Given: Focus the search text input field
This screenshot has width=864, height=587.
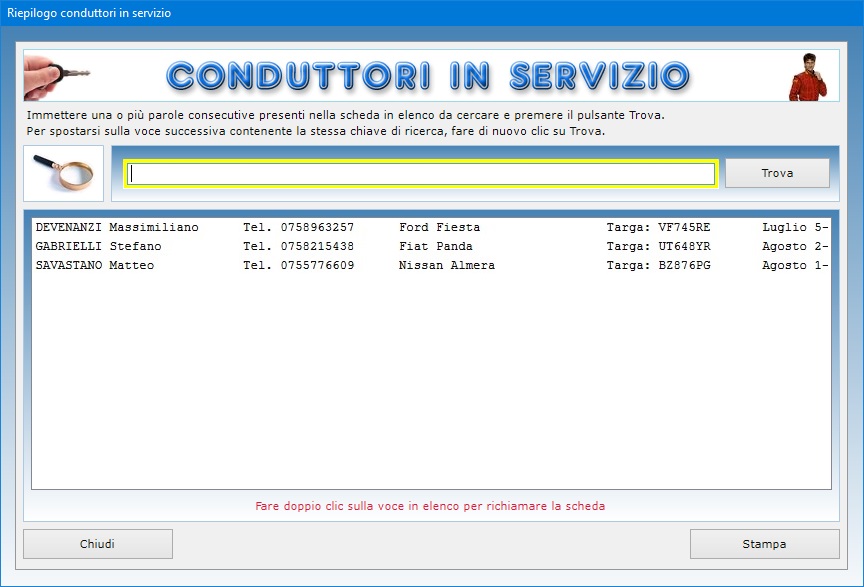Looking at the screenshot, I should click(421, 174).
